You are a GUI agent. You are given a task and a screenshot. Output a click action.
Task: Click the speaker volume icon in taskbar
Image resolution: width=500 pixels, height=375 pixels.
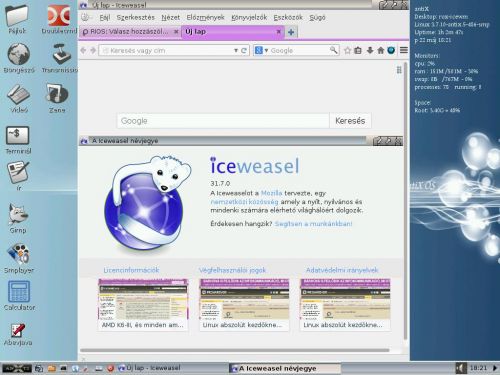pos(461,368)
